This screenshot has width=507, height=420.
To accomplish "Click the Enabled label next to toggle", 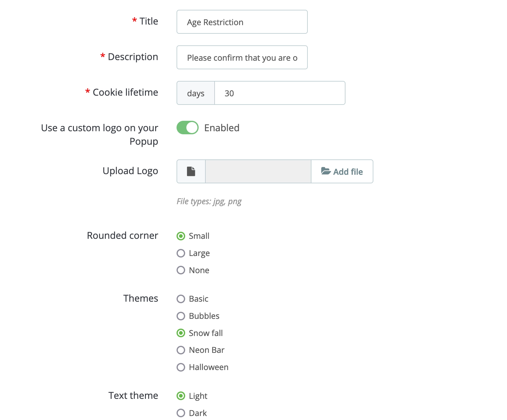I will point(222,128).
